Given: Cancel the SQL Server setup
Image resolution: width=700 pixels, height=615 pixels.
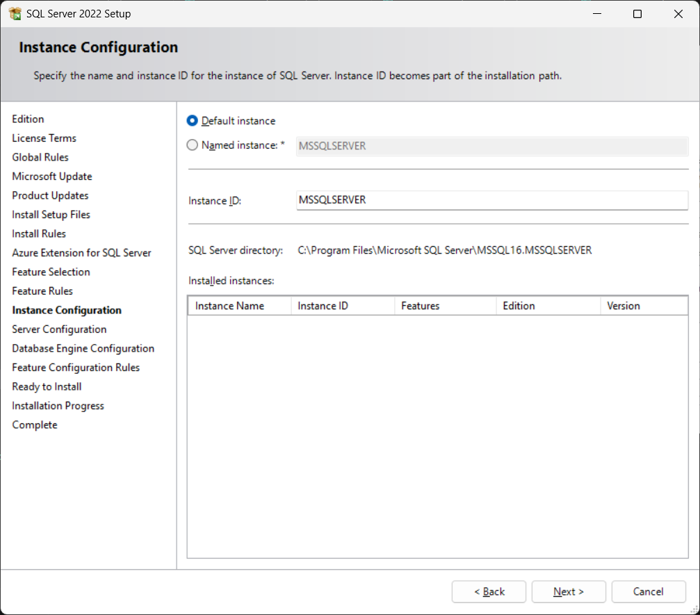Looking at the screenshot, I should pos(648,591).
